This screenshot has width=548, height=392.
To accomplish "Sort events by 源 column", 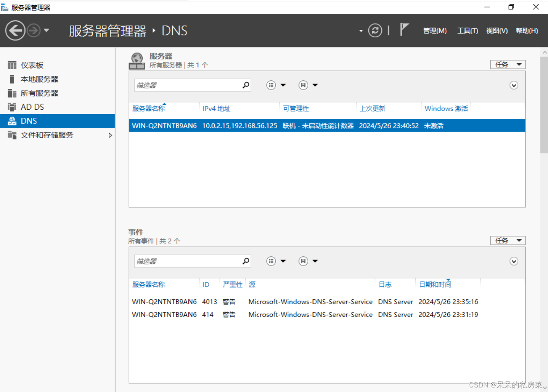I will [x=252, y=285].
